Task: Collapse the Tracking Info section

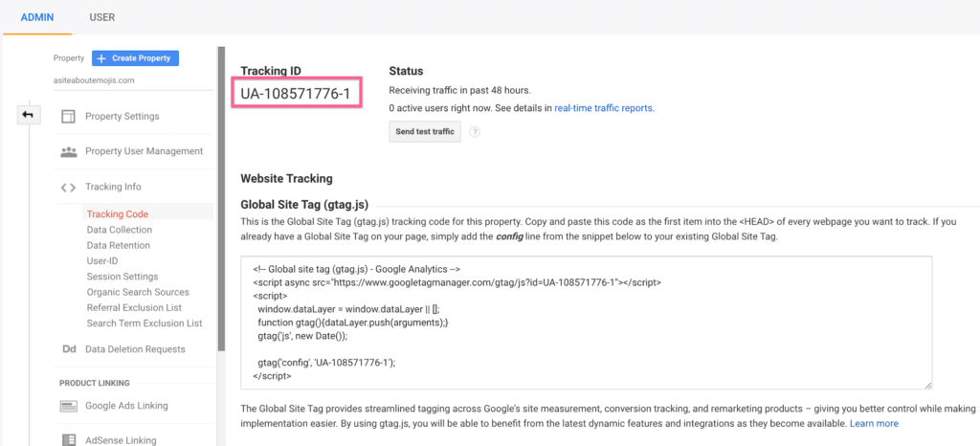Action: (113, 187)
